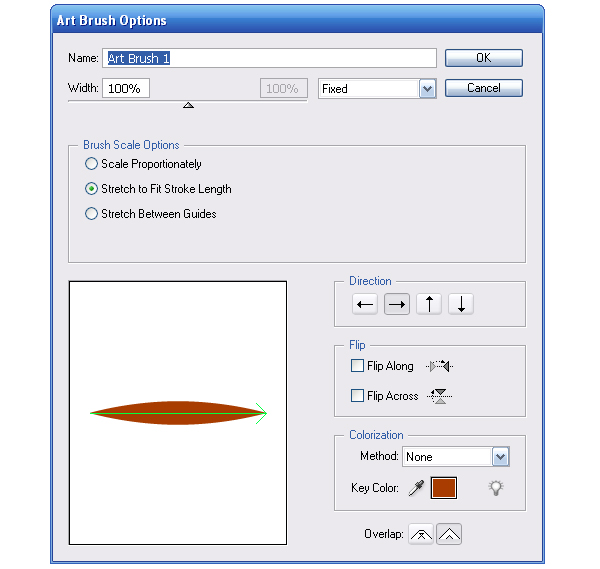Image resolution: width=600 pixels, height=569 pixels.
Task: Open the Colorization Method dropdown
Action: pos(456,457)
